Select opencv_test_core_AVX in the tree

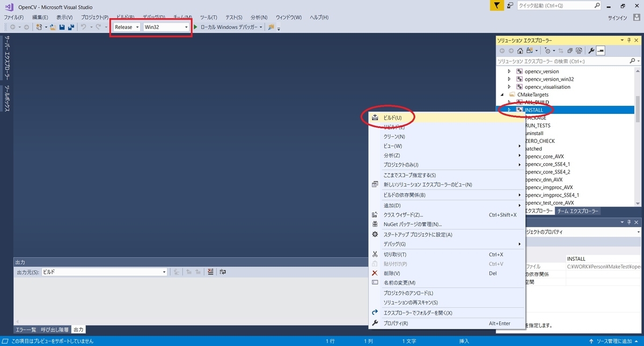point(549,203)
